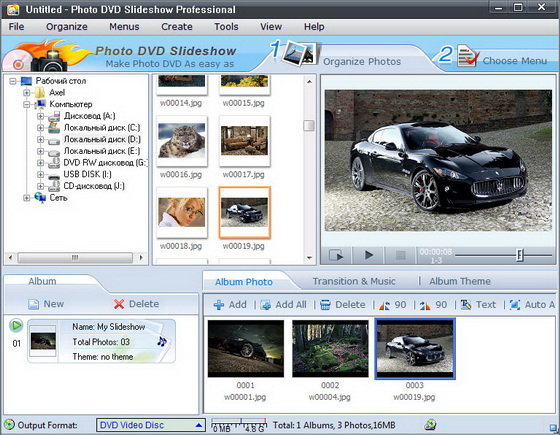Rotate photo 90 clockwise
Screen dimensions: 560x435
(433, 305)
